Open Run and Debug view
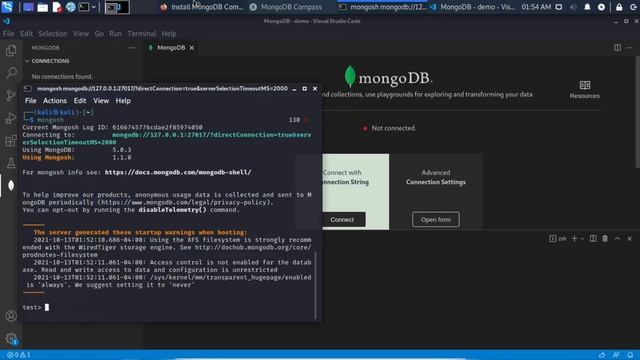 click(11, 118)
